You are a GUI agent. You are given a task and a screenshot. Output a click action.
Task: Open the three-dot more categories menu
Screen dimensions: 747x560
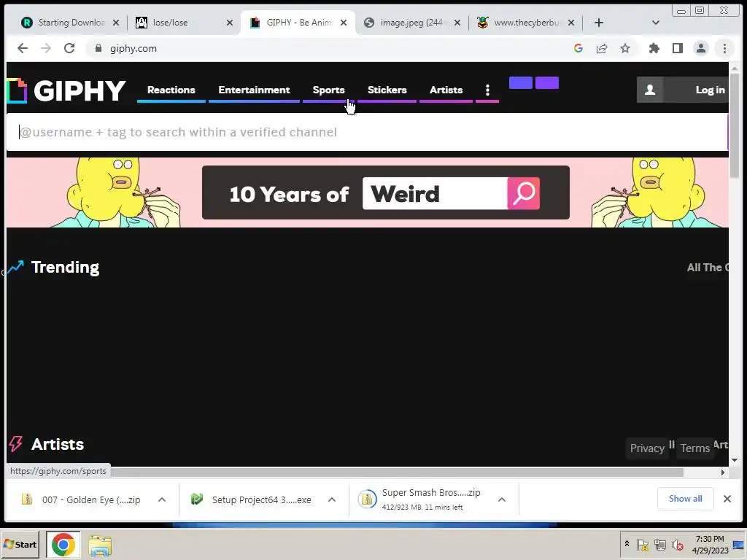(487, 90)
